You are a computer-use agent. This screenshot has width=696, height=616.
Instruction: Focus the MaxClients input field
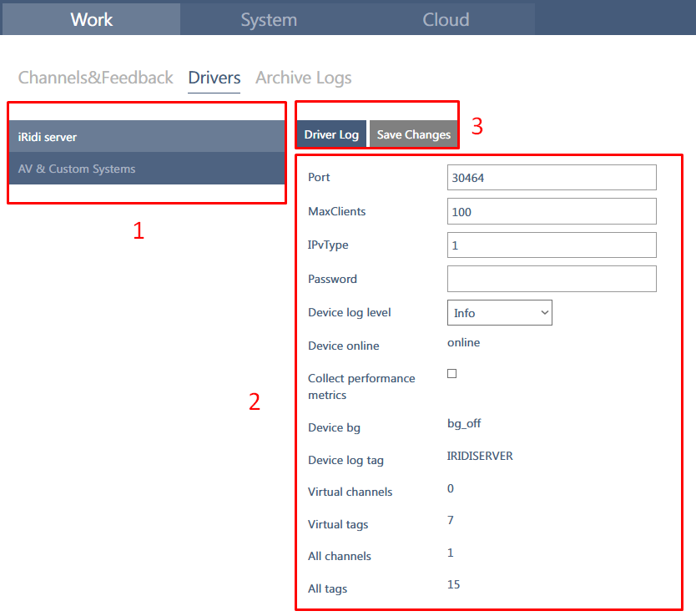point(552,212)
